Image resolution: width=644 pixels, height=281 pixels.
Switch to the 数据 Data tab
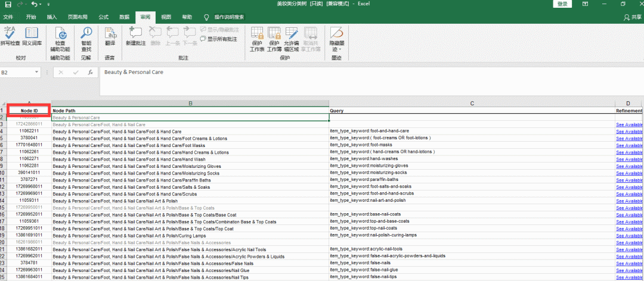tap(125, 17)
